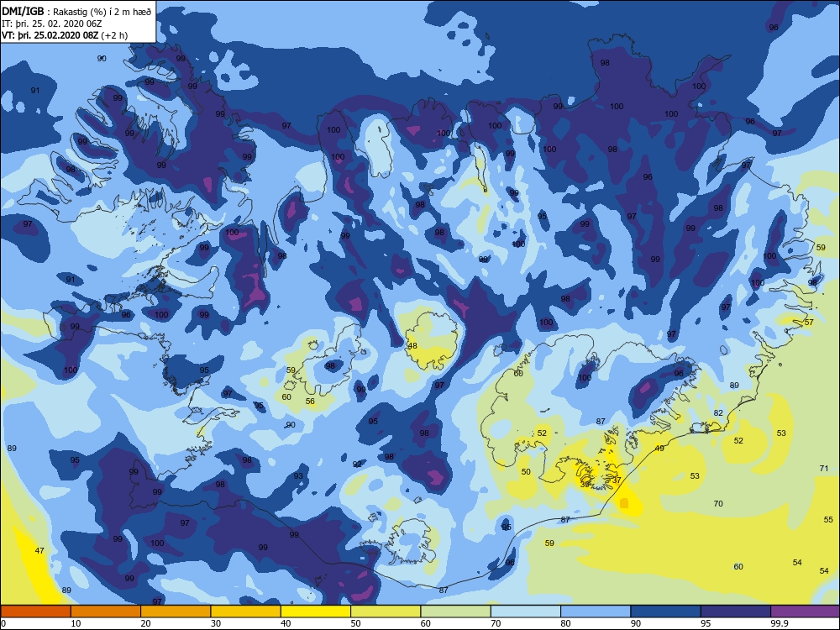Click the purple legend swatch above 99.9
This screenshot has height=630, width=840.
click(x=805, y=611)
